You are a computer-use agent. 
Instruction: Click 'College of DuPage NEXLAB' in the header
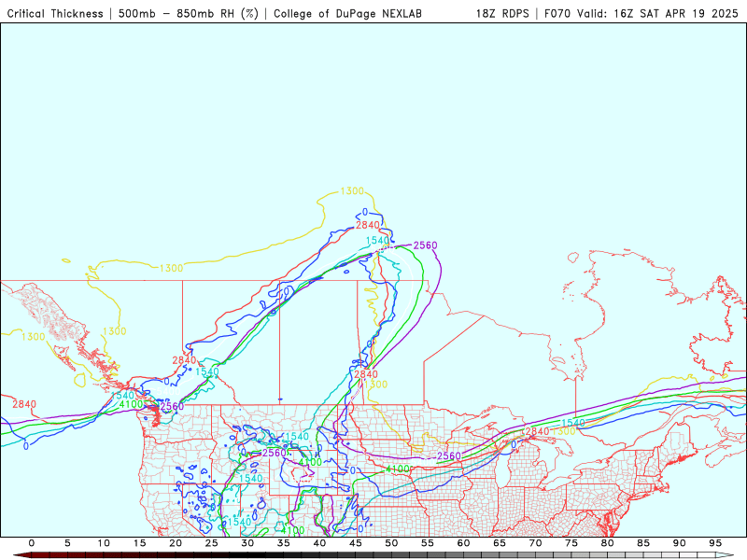[x=347, y=13]
